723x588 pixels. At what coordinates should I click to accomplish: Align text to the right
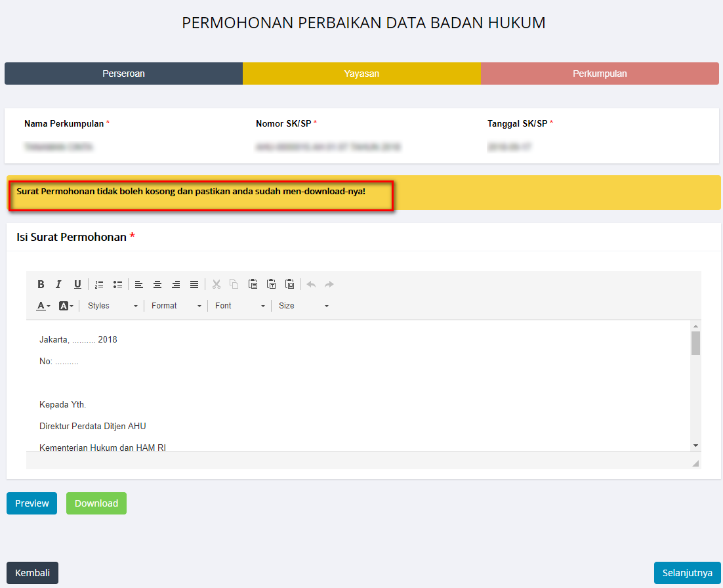tap(176, 284)
